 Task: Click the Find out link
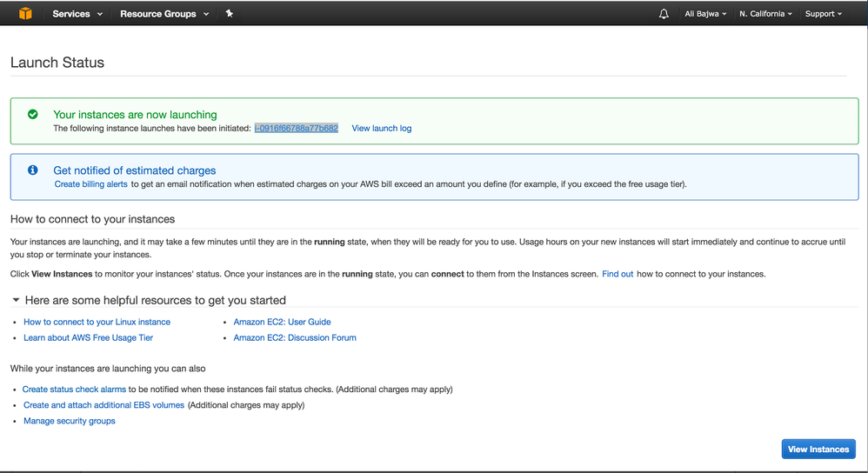618,274
